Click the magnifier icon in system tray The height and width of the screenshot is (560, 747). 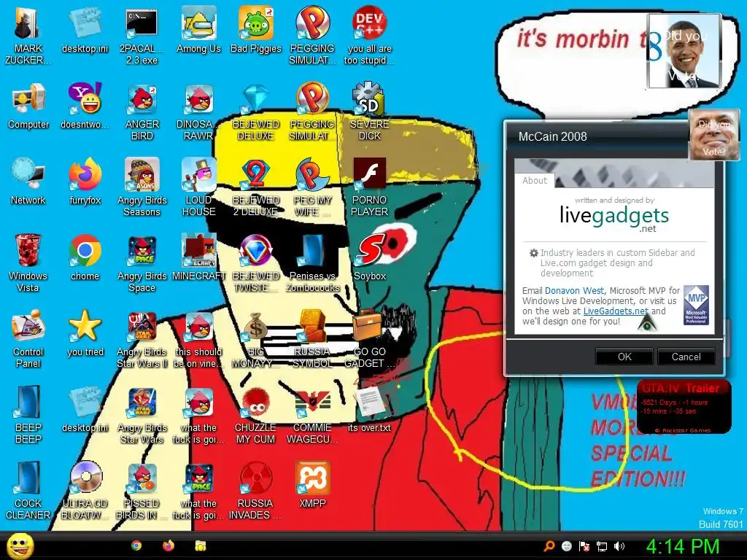[x=549, y=546]
